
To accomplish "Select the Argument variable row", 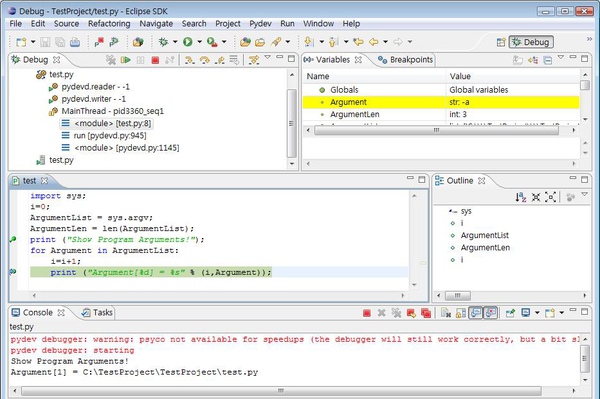I will click(441, 102).
